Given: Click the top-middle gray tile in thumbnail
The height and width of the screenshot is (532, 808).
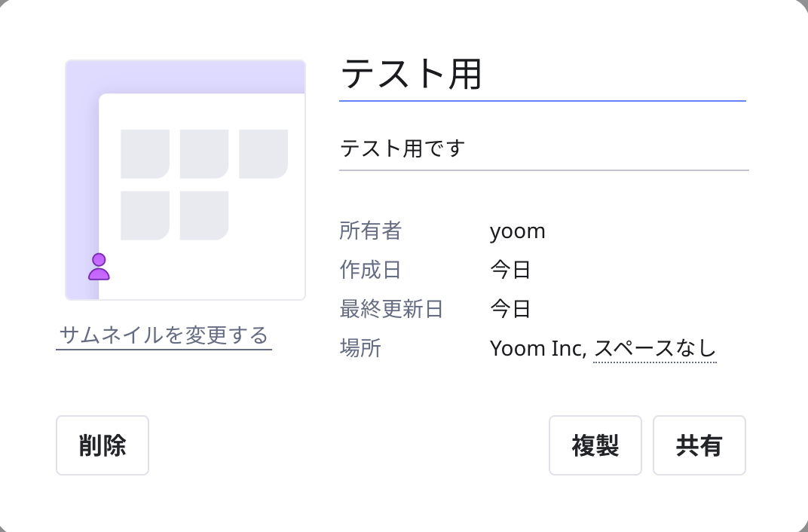Looking at the screenshot, I should tap(204, 154).
